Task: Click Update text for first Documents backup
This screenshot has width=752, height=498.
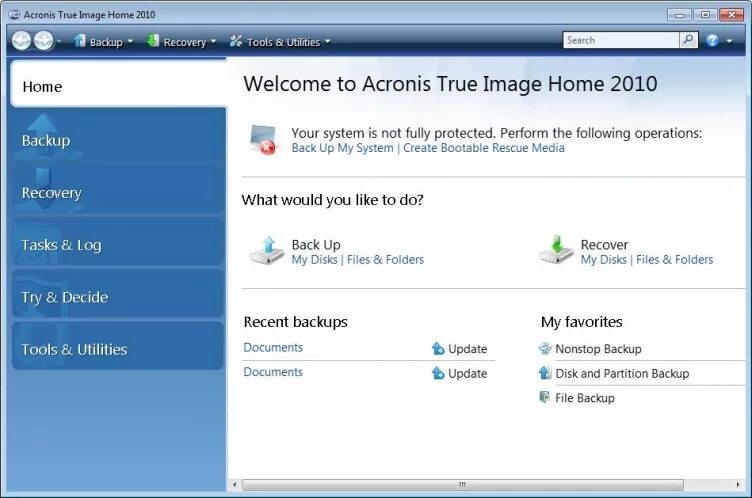Action: click(468, 349)
